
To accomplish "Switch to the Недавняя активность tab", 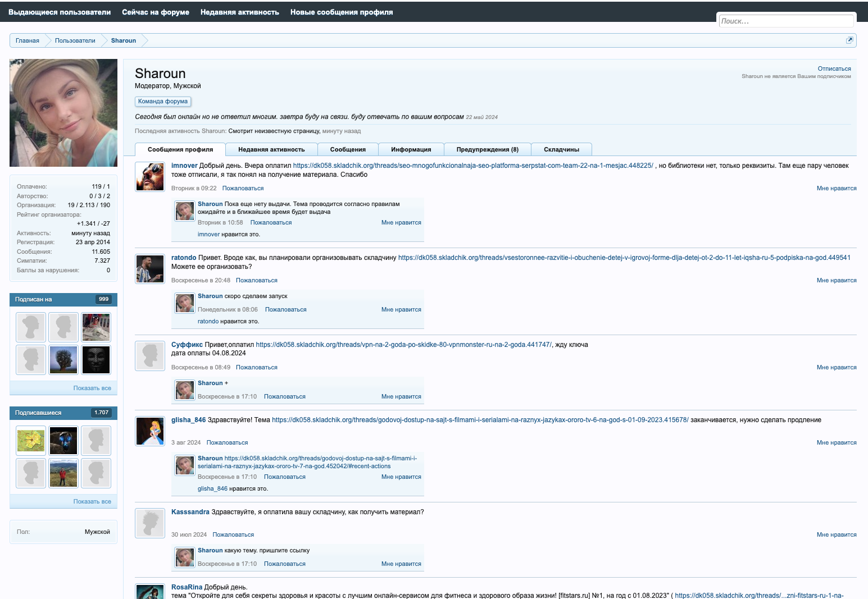I will [x=271, y=149].
